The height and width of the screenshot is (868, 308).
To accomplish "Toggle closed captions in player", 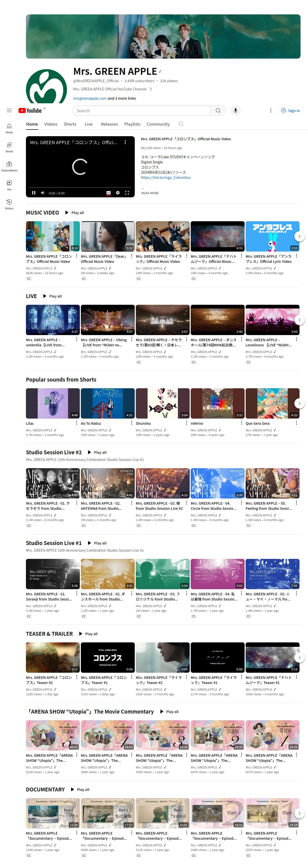I will (x=108, y=193).
